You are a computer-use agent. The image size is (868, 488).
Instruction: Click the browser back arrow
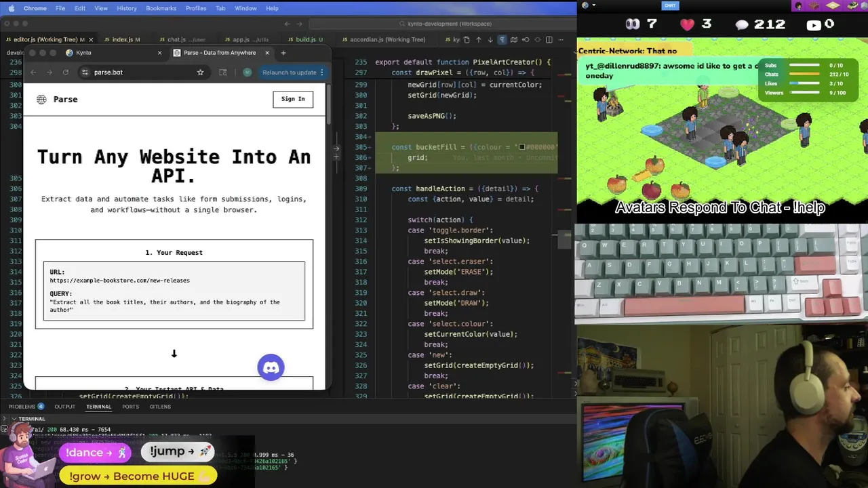point(33,72)
